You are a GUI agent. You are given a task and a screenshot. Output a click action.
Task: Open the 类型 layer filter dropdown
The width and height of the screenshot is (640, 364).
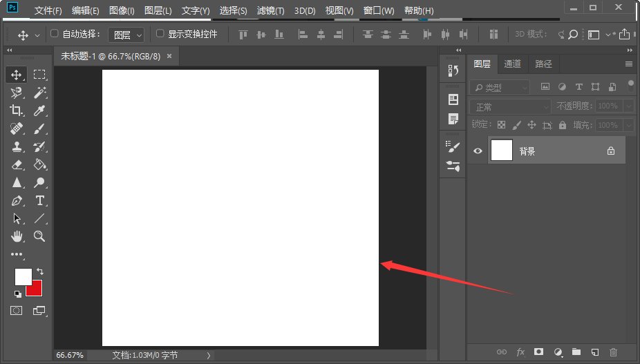[500, 88]
